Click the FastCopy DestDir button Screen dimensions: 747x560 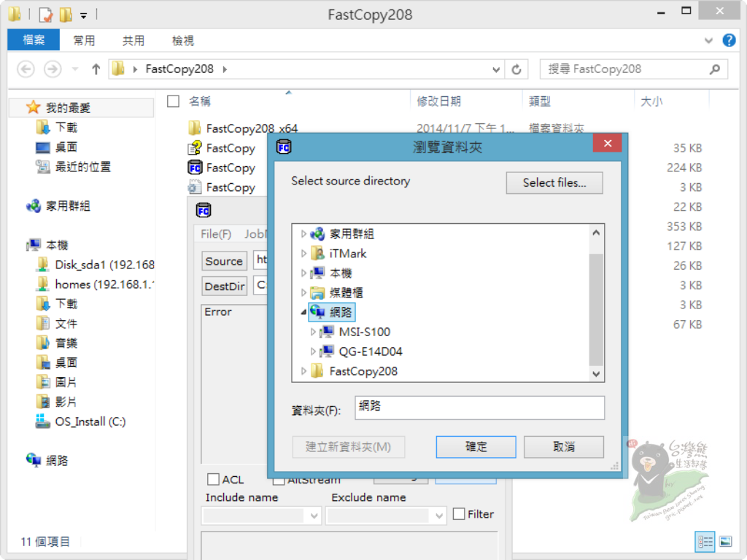[224, 286]
